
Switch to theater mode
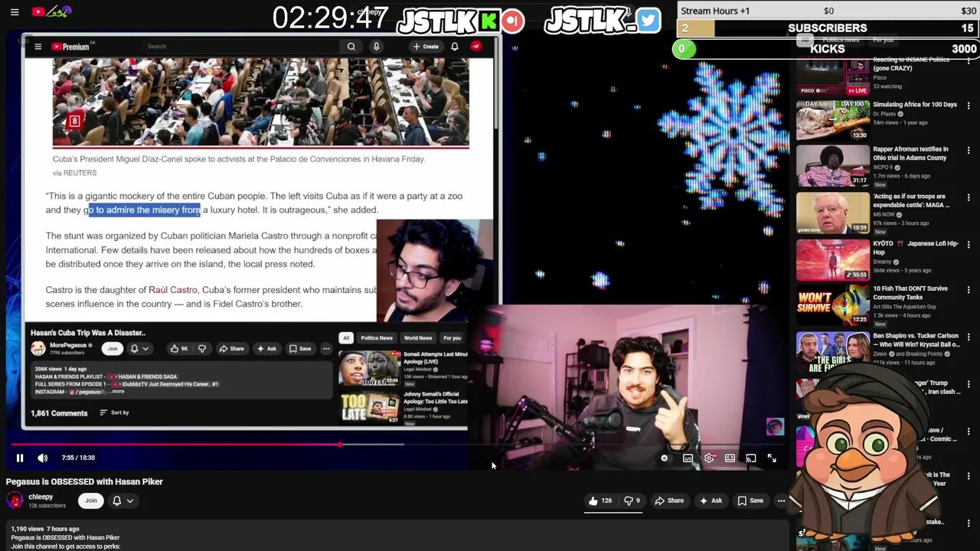point(730,458)
